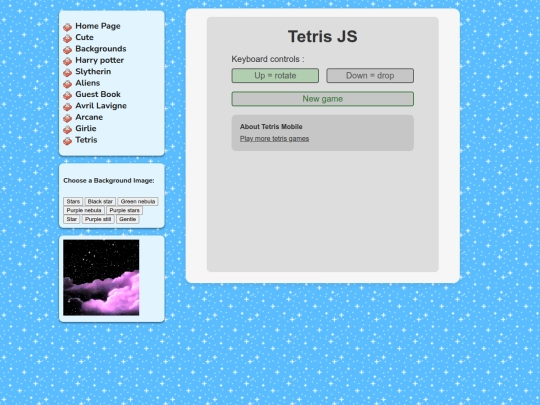
Task: Click the cake icon beside Tetris
Action: [68, 141]
